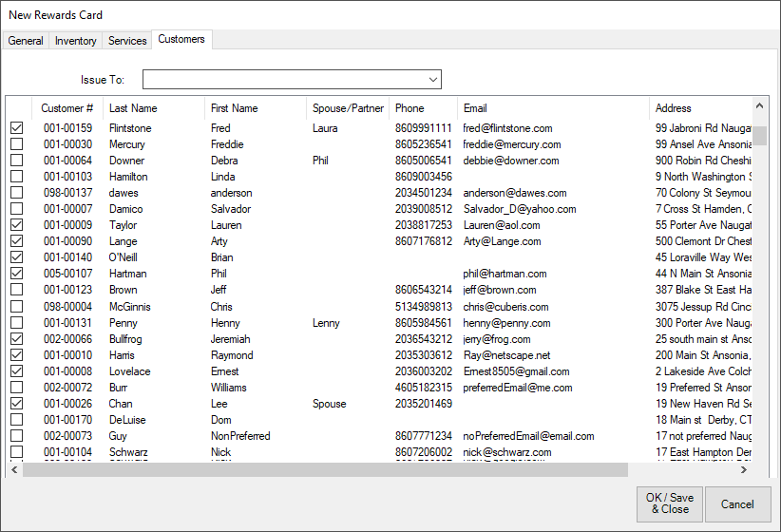Go to the Services tab

point(127,41)
